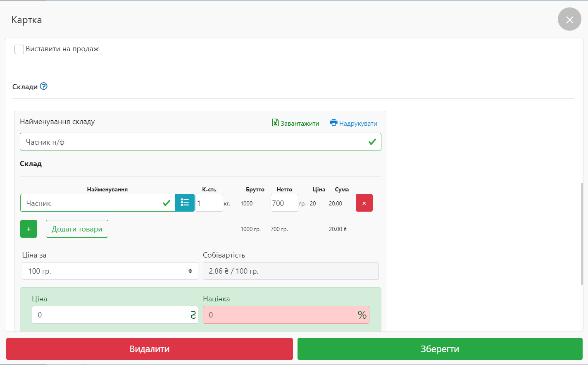Click the Найменування складу text field
588x365 pixels.
point(192,142)
